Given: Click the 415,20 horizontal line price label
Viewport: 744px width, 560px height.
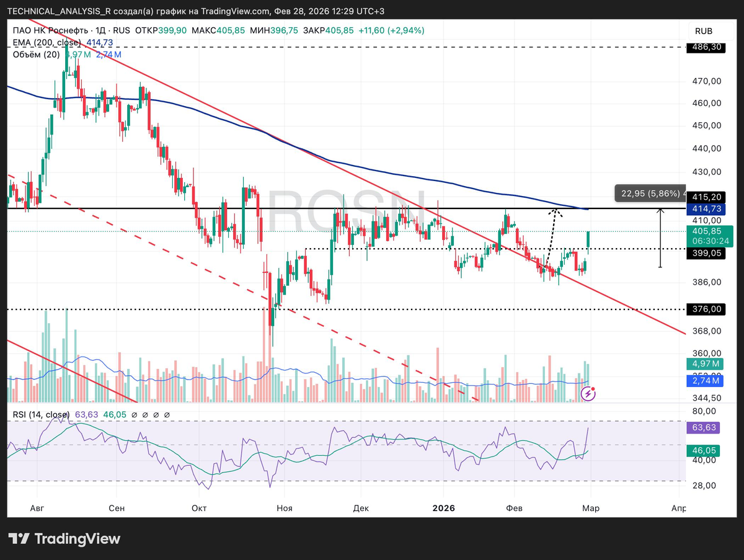Looking at the screenshot, I should coord(706,197).
